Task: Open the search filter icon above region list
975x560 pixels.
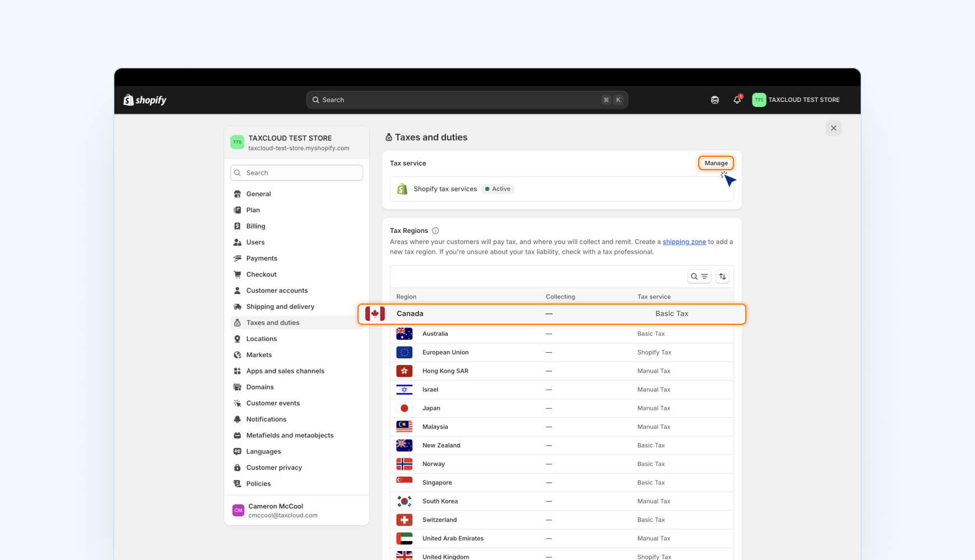Action: click(699, 276)
